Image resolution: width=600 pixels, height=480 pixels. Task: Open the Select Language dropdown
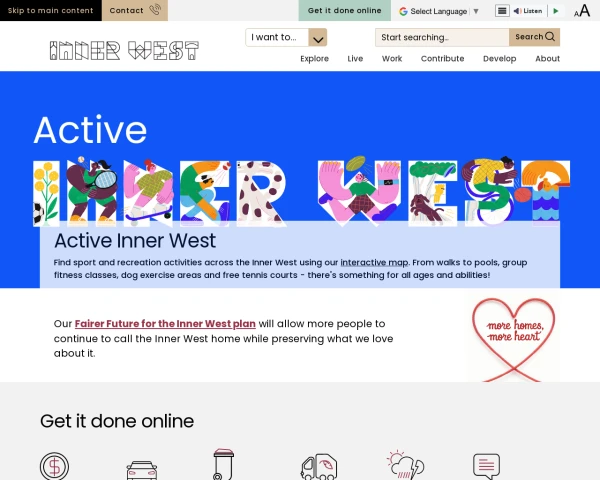439,11
